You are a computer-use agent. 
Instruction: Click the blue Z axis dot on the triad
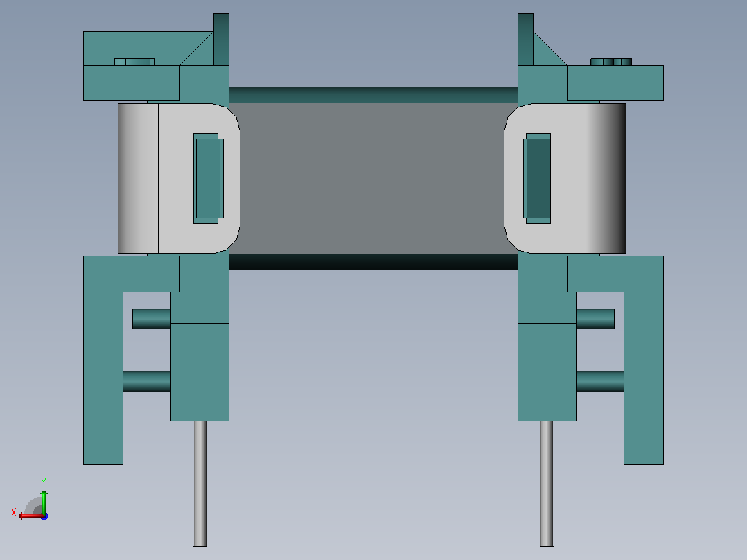pyautogui.click(x=45, y=516)
